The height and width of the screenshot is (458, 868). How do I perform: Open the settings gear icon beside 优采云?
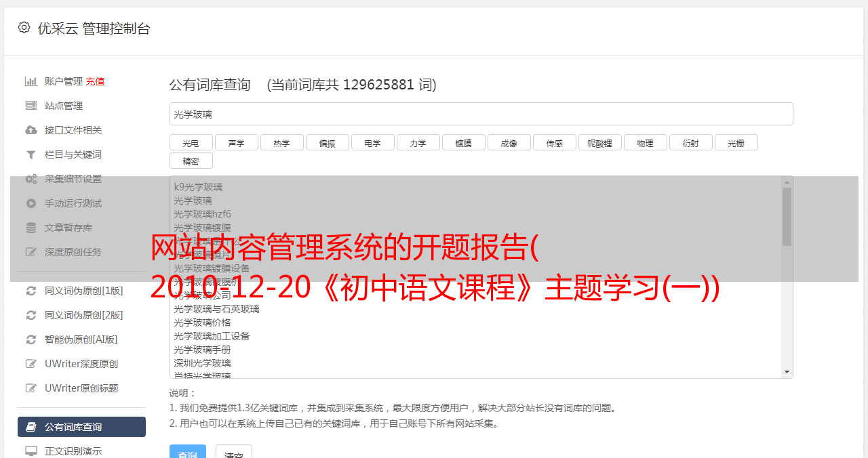pos(24,28)
